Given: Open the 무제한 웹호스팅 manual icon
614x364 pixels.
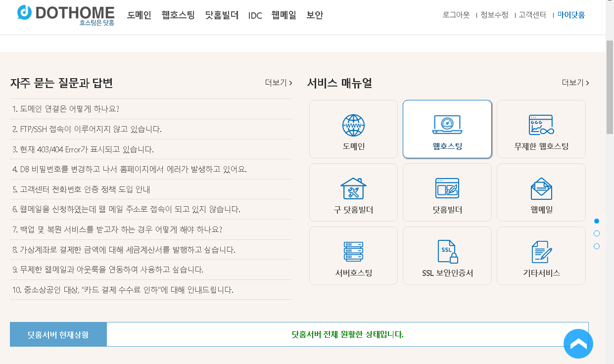Looking at the screenshot, I should coord(541,125).
